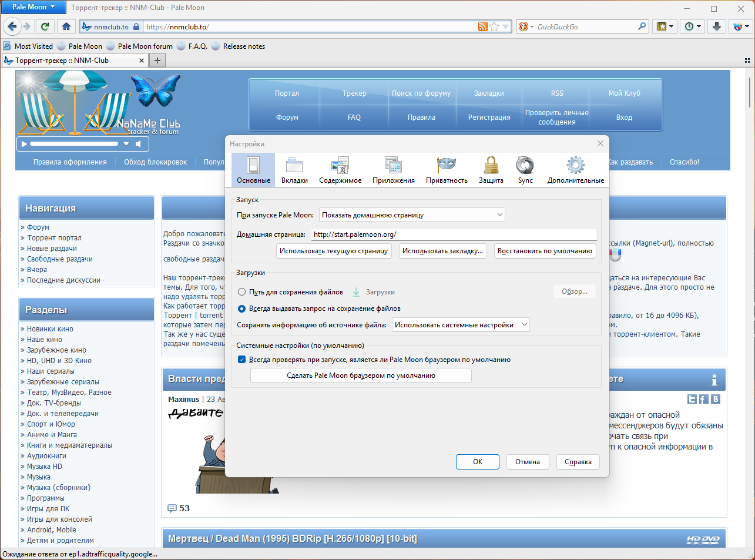Click 'Использовать закладку...' button
This screenshot has width=755, height=560.
click(x=443, y=251)
